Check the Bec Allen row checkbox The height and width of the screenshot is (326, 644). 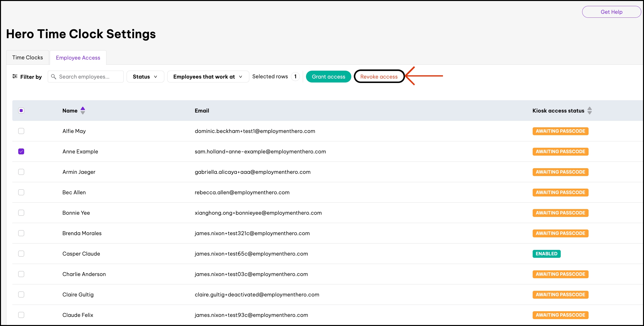[21, 192]
